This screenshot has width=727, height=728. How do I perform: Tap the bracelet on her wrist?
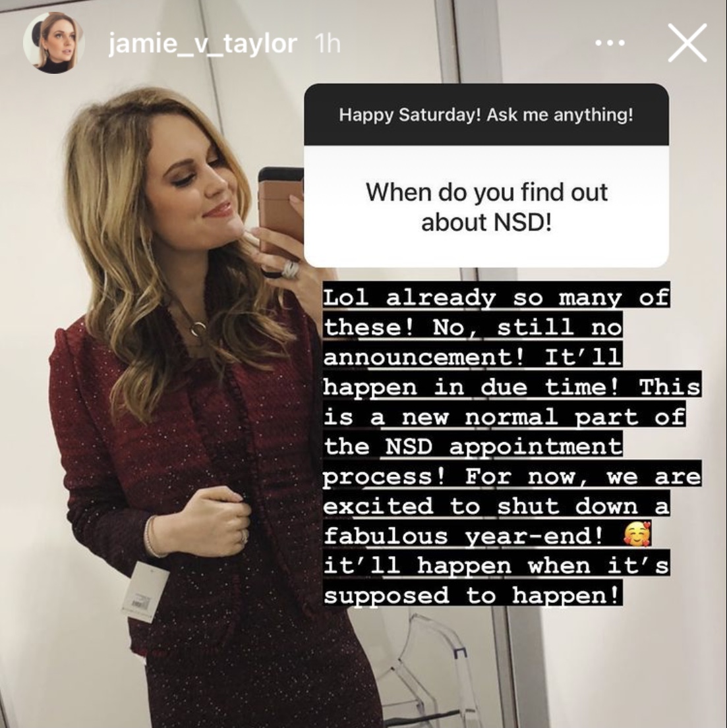[151, 536]
